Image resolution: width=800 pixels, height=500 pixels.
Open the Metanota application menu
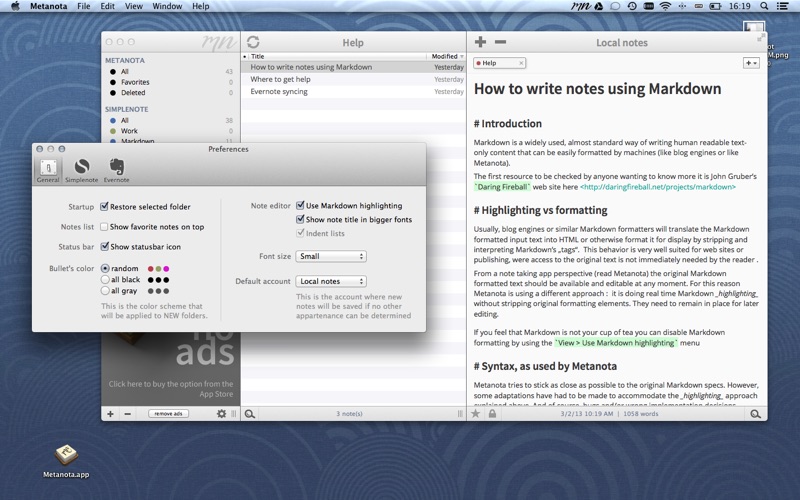tap(48, 6)
